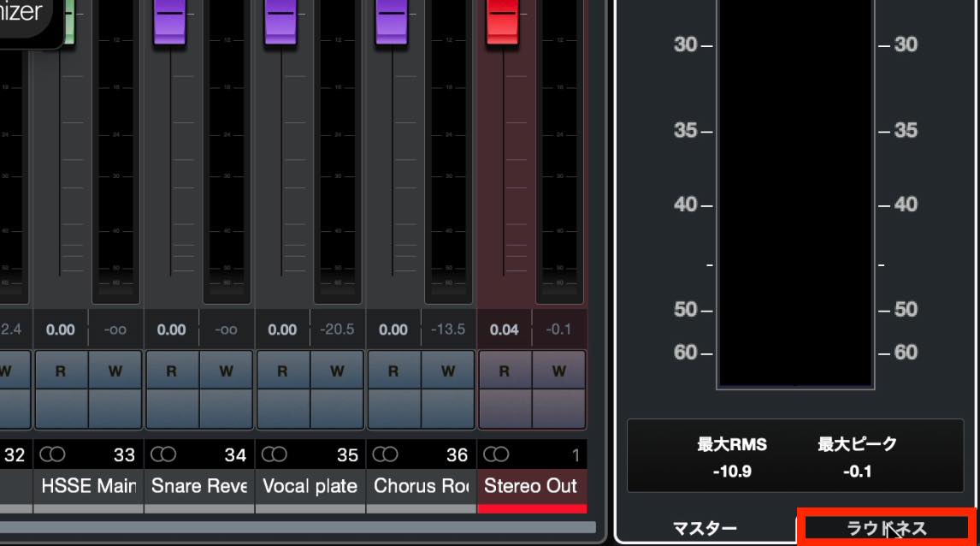Select the Snare Reverb channel name
980x546 pixels.
point(199,486)
